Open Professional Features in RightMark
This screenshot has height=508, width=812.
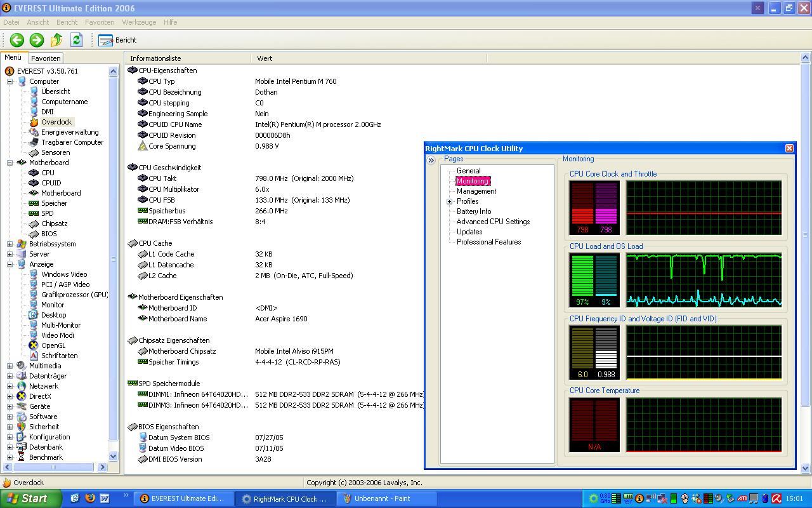click(488, 242)
